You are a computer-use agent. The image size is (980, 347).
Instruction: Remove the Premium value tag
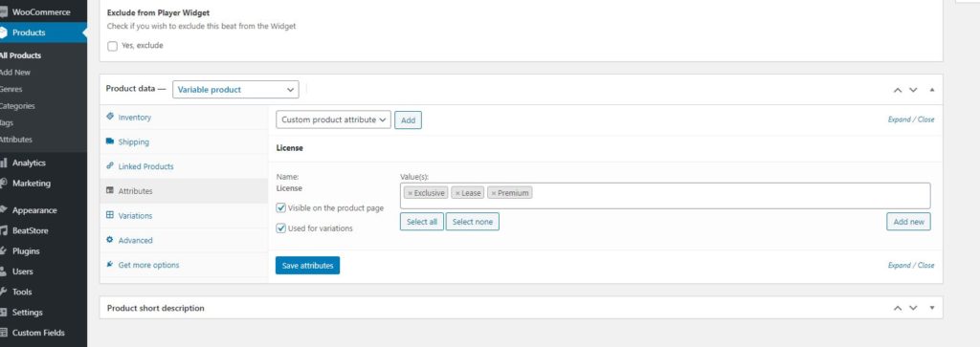tap(494, 193)
